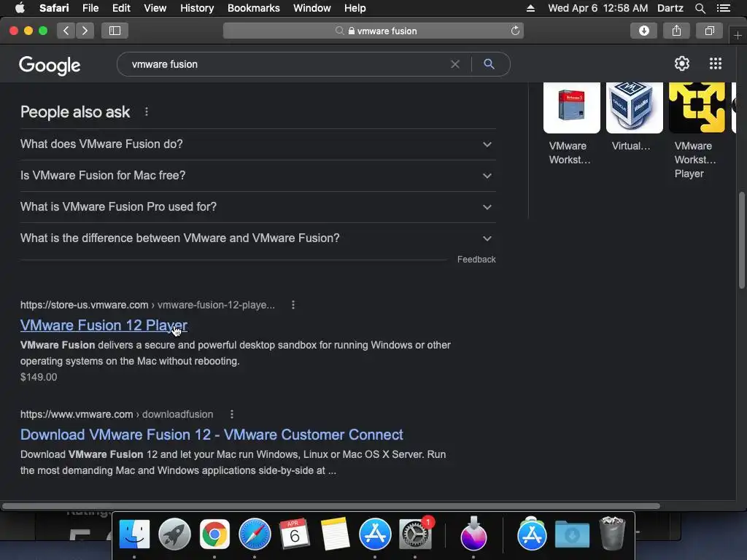Expand difference between VMware and VMware Fusion
Viewport: 747px width, 560px height.
point(258,238)
